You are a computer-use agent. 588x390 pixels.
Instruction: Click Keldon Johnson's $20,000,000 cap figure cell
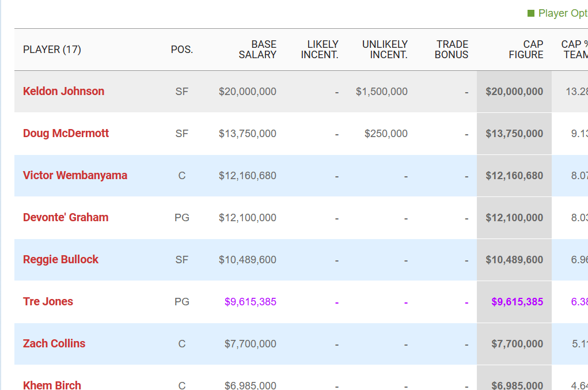coord(514,92)
